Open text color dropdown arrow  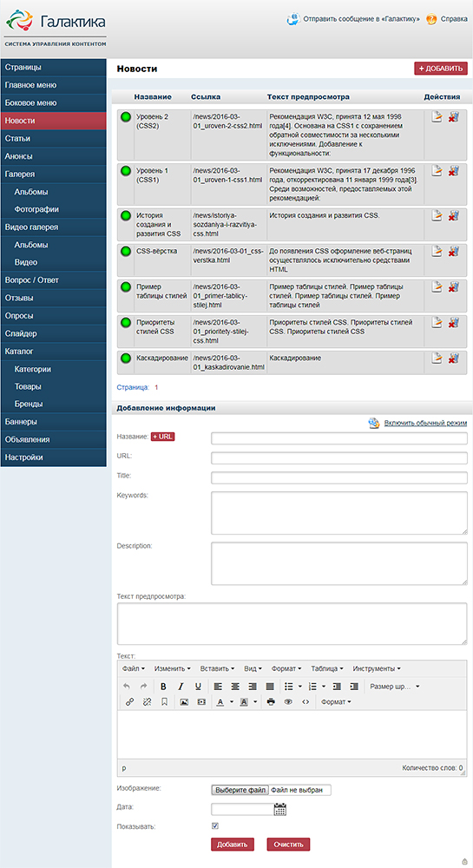[x=231, y=702]
